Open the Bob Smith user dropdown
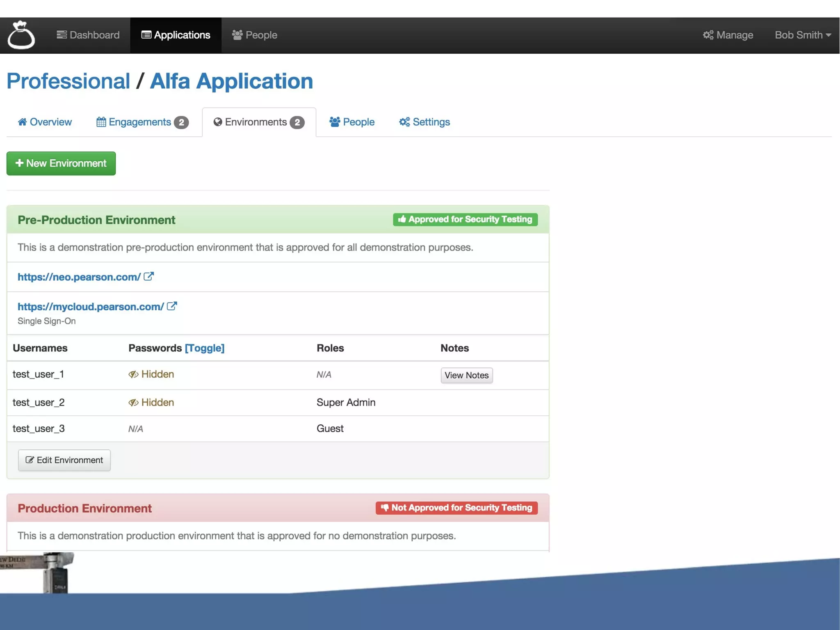Screen dimensions: 840x630 [802, 35]
